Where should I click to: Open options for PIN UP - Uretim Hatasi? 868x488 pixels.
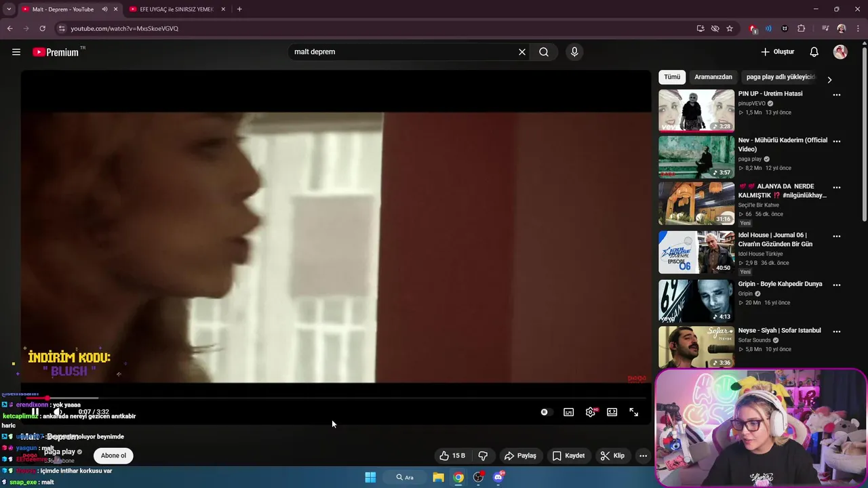837,95
